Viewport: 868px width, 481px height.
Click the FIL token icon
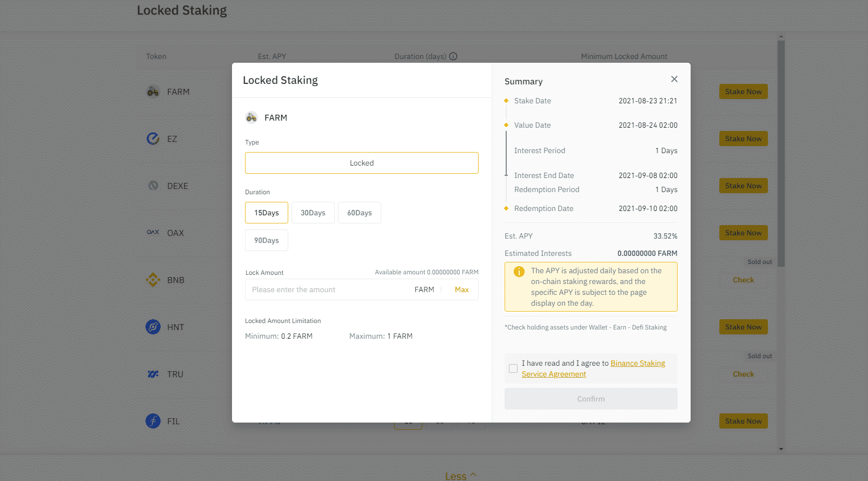tap(153, 421)
